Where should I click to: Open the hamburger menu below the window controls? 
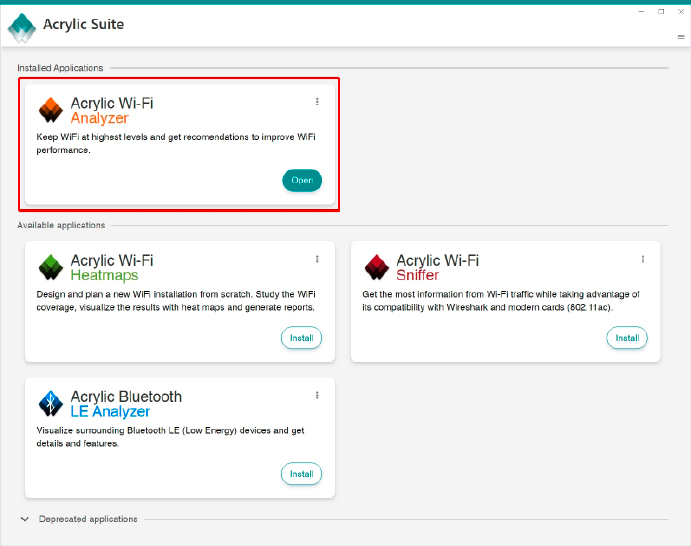[x=681, y=37]
